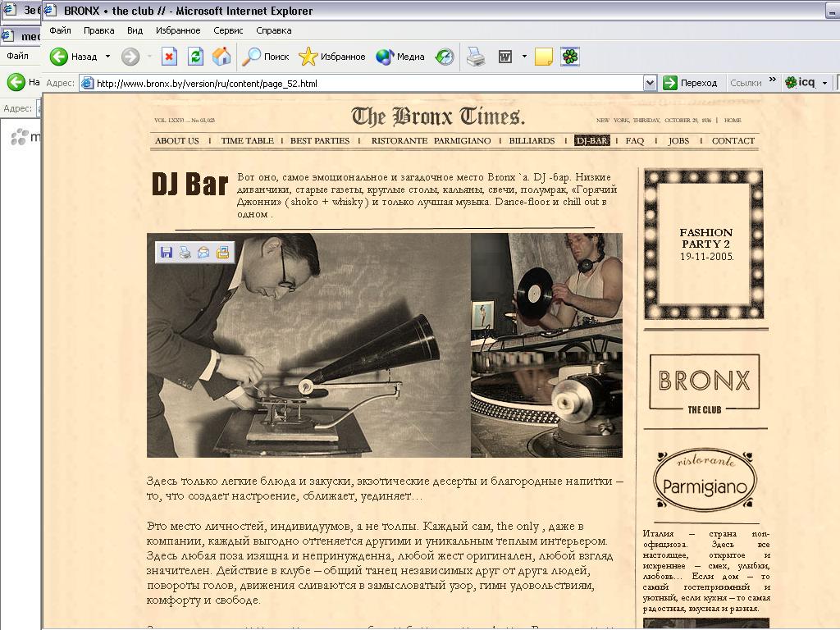Select the highlighted DJ-BAR nav item
The width and height of the screenshot is (840, 630).
pos(592,140)
